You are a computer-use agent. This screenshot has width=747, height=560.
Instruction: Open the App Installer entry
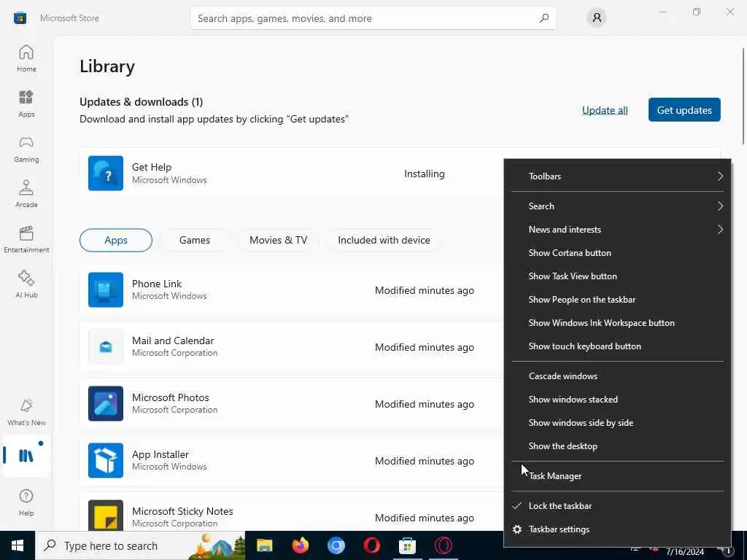(292, 461)
